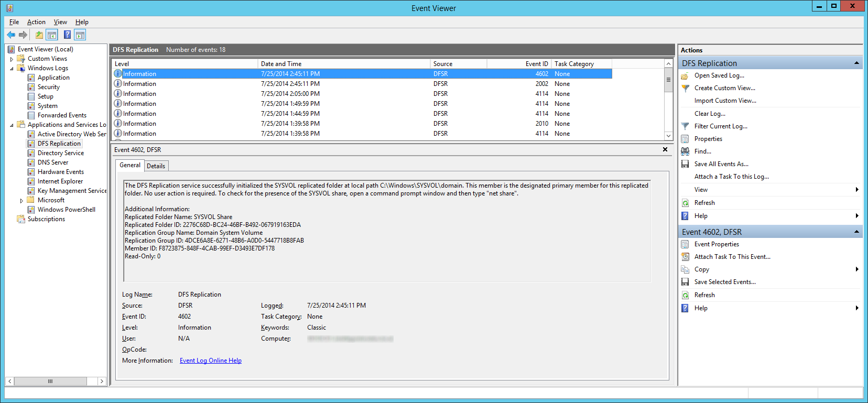The width and height of the screenshot is (868, 403).
Task: Open the View submenu arrow in Actions
Action: [857, 190]
